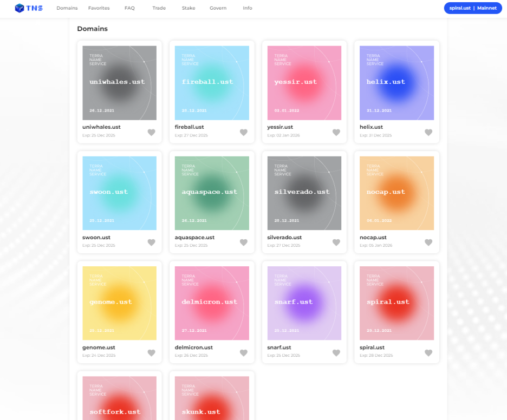Favorite the nocap.ust domain heart

click(x=428, y=242)
